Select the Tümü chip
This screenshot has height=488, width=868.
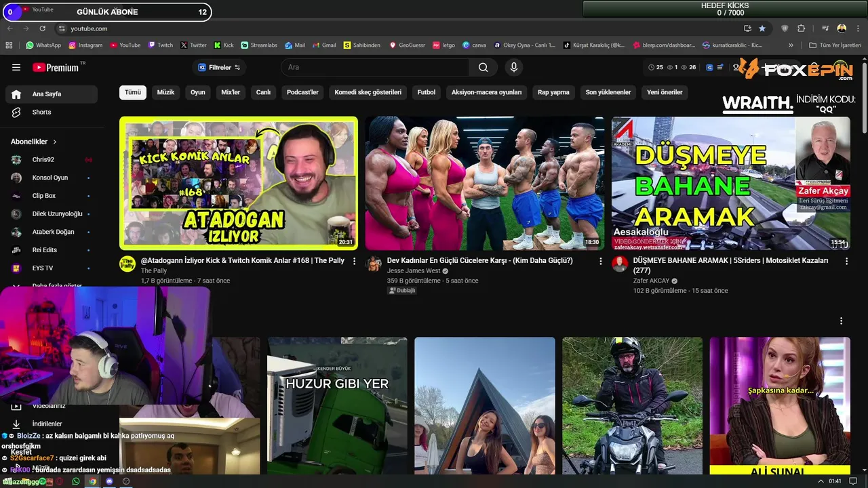(133, 92)
